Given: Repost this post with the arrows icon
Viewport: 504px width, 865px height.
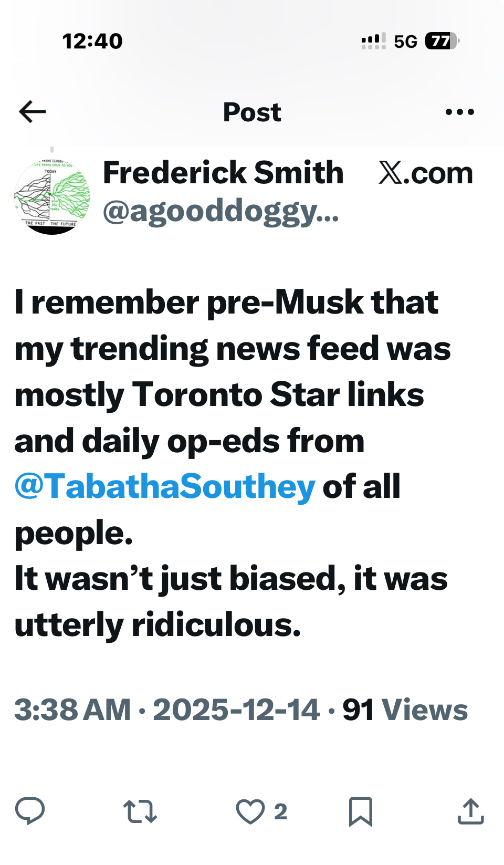Looking at the screenshot, I should 140,811.
